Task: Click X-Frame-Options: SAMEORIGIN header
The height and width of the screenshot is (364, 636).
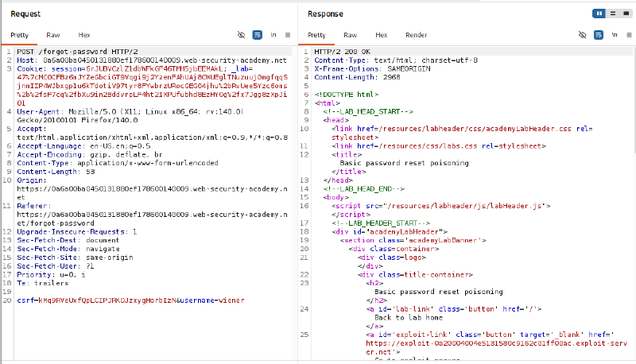Action: [372, 69]
